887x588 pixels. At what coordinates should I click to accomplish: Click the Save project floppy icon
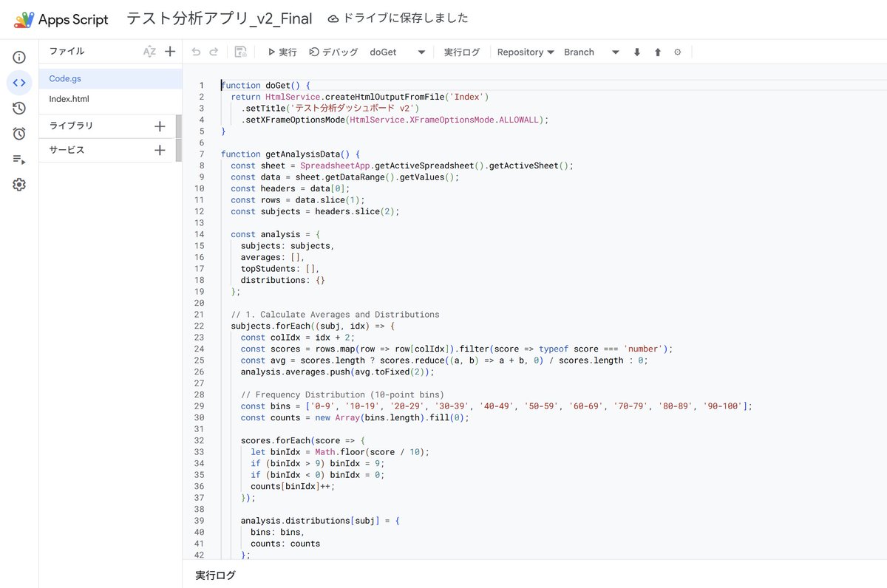pos(240,52)
